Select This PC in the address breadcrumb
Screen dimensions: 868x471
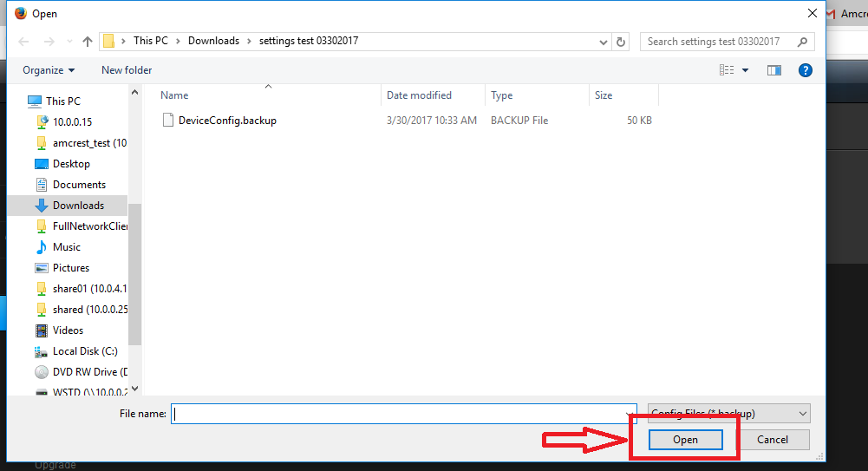[151, 41]
